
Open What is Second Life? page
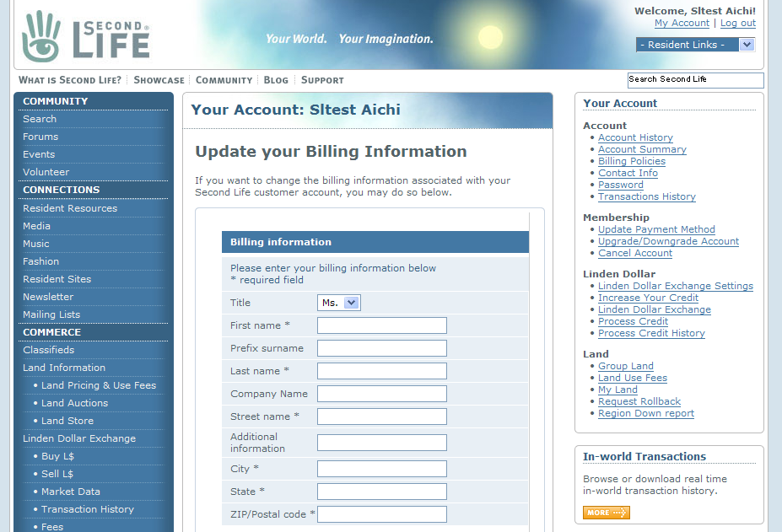[x=70, y=80]
